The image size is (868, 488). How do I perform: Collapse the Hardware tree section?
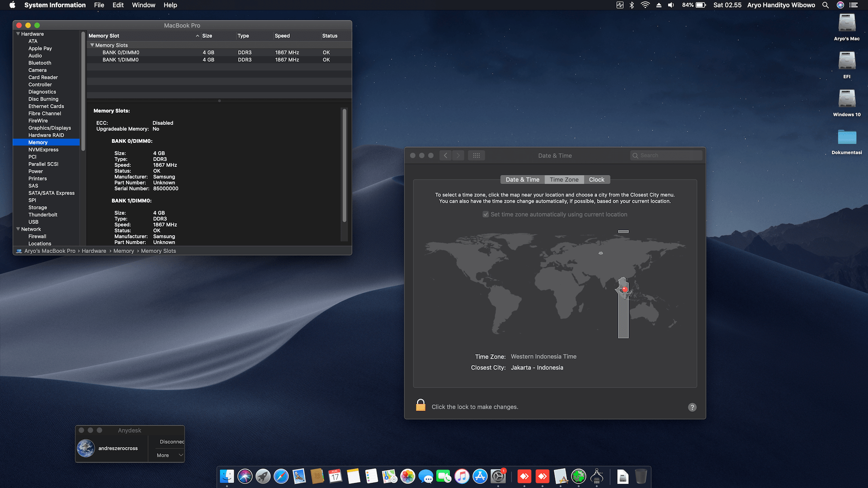point(18,34)
